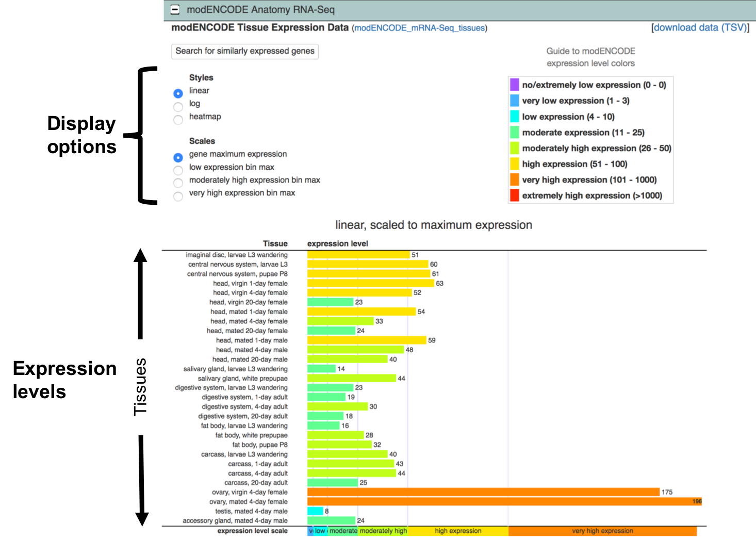Click the 'head, virgin 4-day female' label
The height and width of the screenshot is (540, 756).
(250, 293)
